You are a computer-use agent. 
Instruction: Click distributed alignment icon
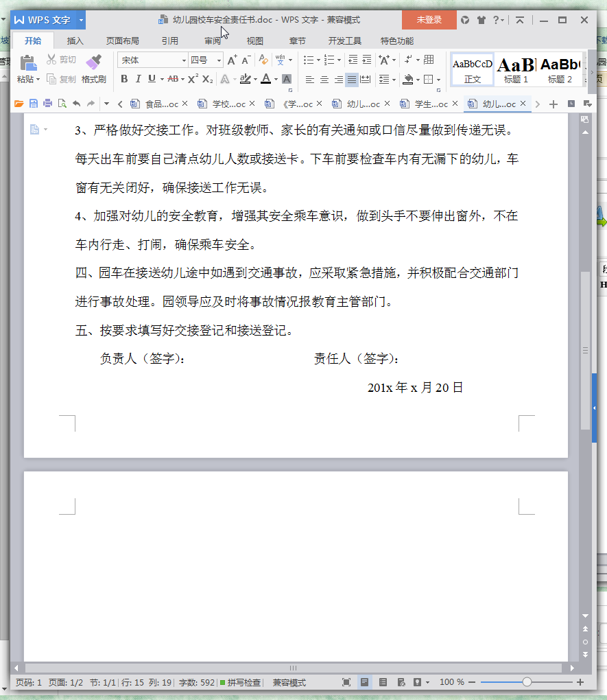pyautogui.click(x=366, y=80)
